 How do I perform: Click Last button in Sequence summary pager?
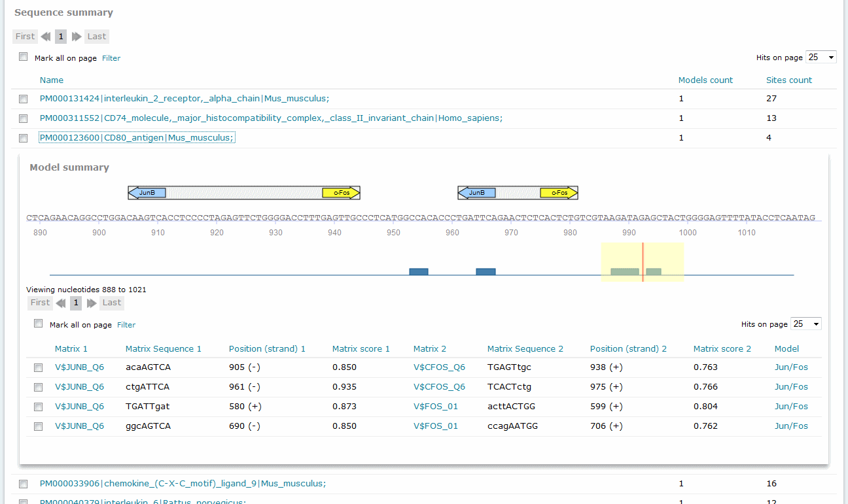[97, 37]
